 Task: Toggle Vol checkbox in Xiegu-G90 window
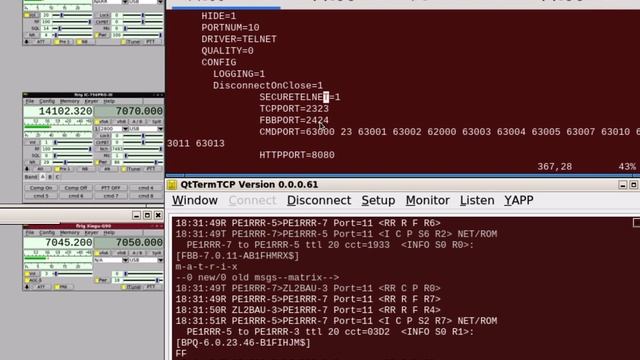click(x=32, y=274)
